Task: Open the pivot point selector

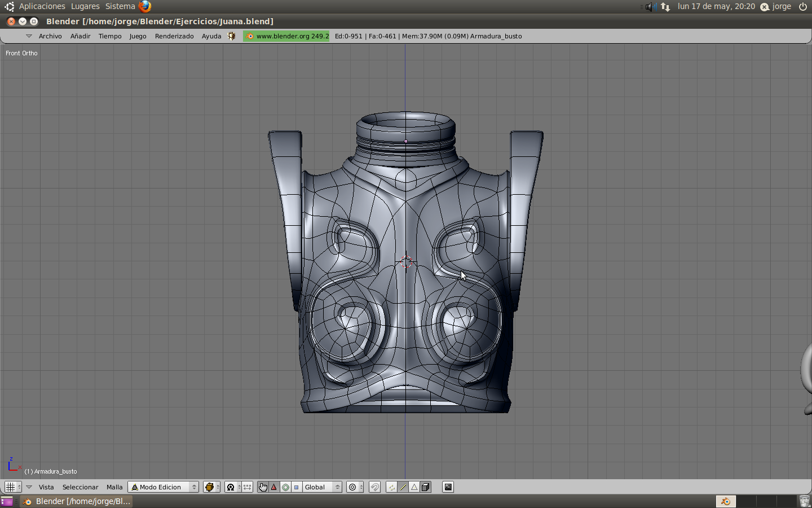Action: point(233,487)
